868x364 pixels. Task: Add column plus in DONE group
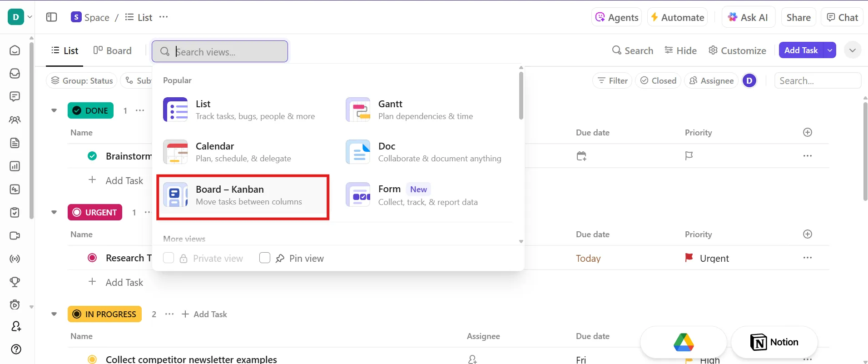(x=808, y=132)
